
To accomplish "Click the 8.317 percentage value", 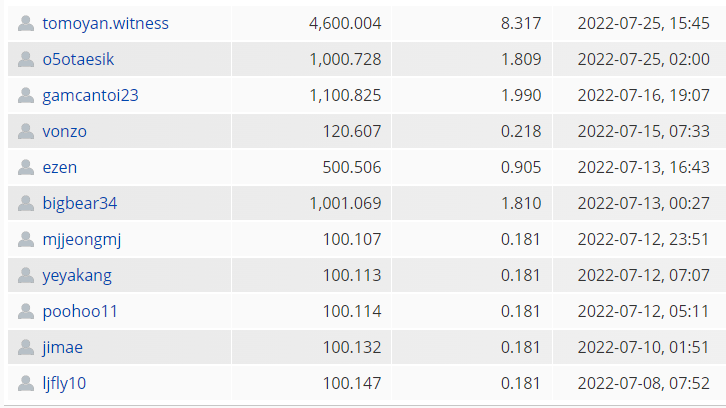I will 521,23.
